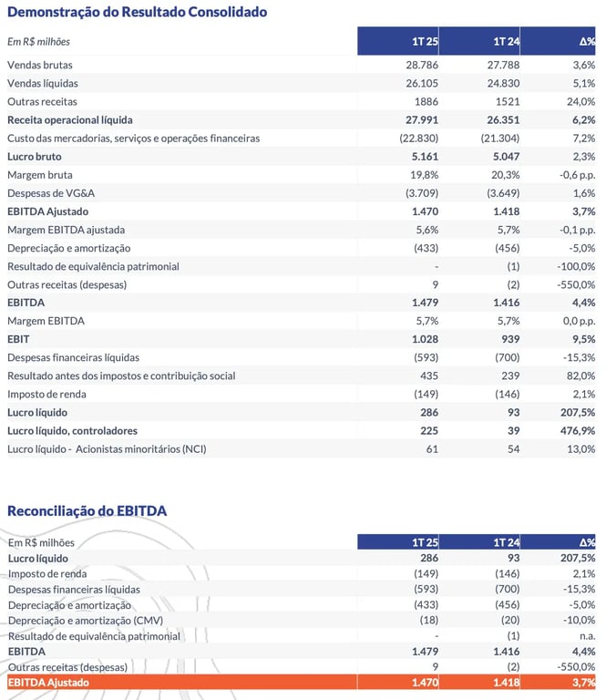Click the '24,0%' change for Outras receitas
Screen dimensions: 606x700
click(x=581, y=101)
